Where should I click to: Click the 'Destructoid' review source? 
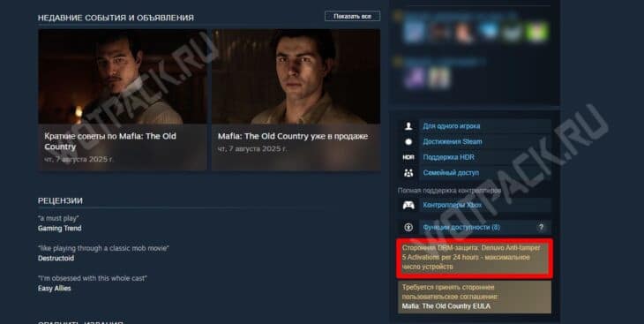tap(56, 258)
